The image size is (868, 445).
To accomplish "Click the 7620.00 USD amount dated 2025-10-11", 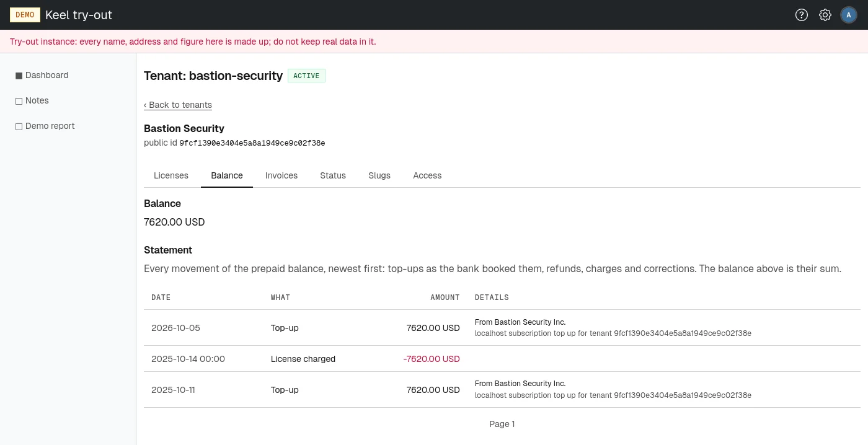I will pyautogui.click(x=433, y=390).
